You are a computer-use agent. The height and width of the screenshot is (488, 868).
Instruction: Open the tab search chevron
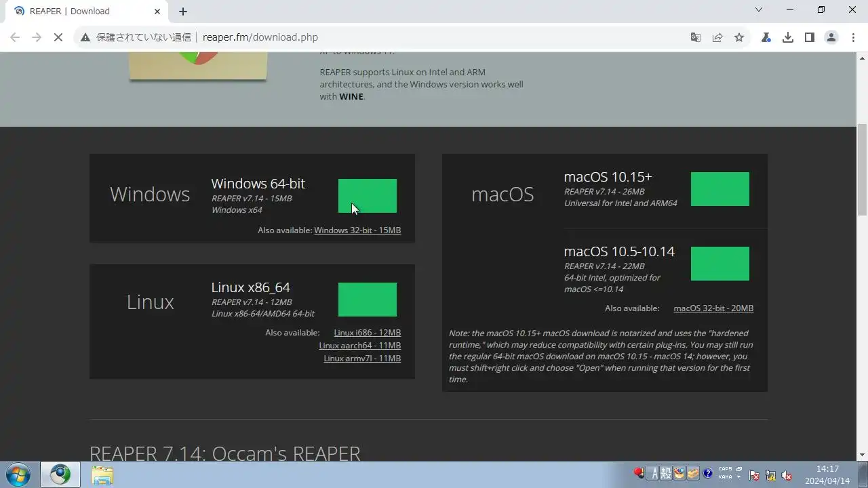coord(759,10)
